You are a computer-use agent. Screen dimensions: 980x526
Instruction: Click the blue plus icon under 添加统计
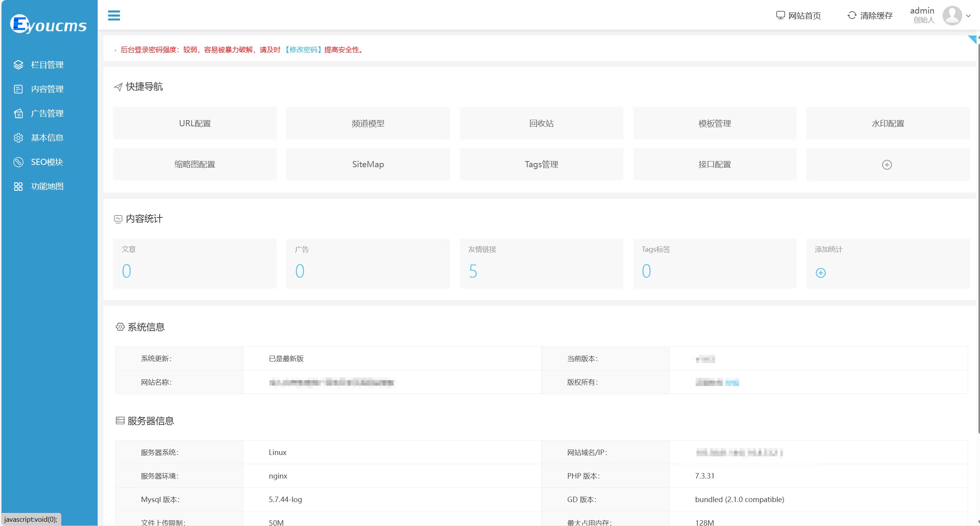coord(820,273)
